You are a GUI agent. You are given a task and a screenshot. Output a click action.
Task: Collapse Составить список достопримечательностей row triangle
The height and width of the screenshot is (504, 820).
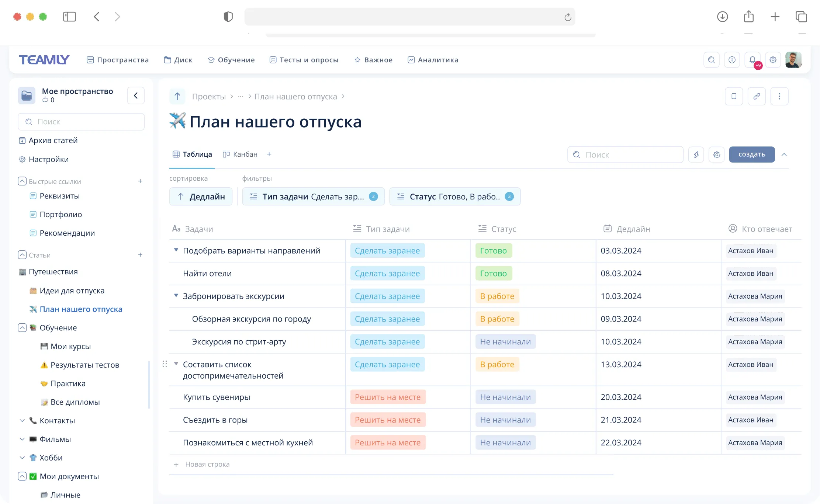tap(176, 364)
